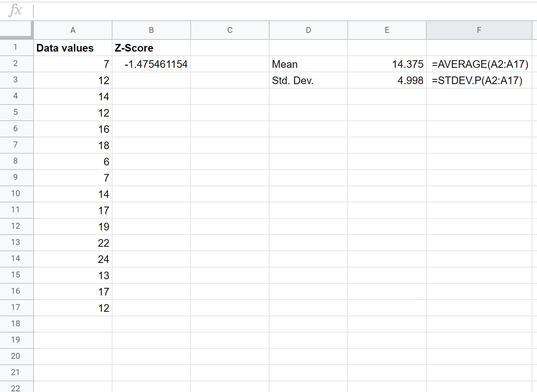Image resolution: width=537 pixels, height=392 pixels.
Task: Select cell A12 containing 19
Action: tap(73, 227)
